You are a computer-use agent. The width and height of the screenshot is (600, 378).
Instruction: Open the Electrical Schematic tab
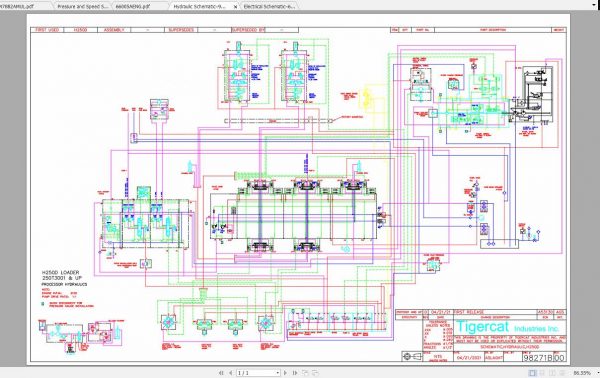[269, 7]
